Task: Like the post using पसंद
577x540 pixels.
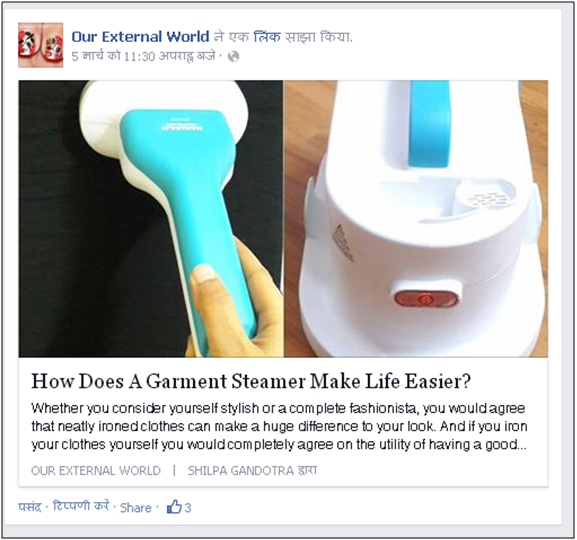Action: tap(29, 507)
